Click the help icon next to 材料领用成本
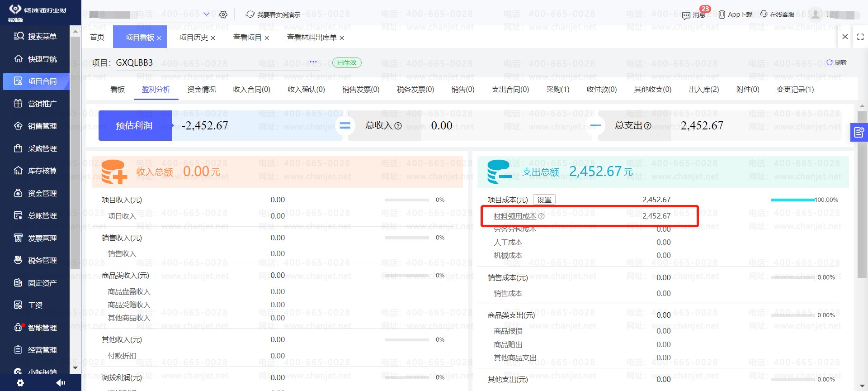Viewport: 868px width, 391px height. point(542,216)
